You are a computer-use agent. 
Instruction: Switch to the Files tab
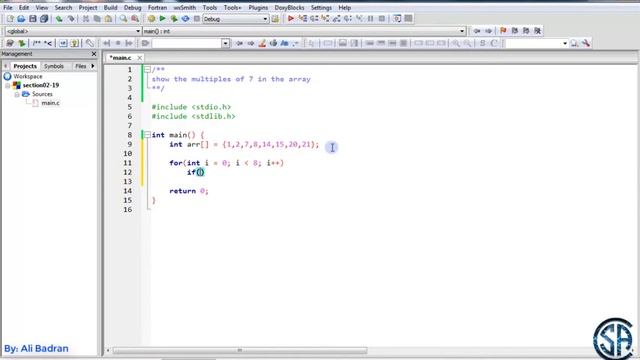[81, 66]
